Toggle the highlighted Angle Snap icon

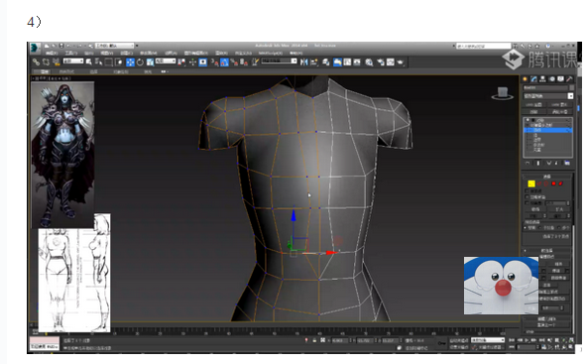pyautogui.click(x=224, y=61)
